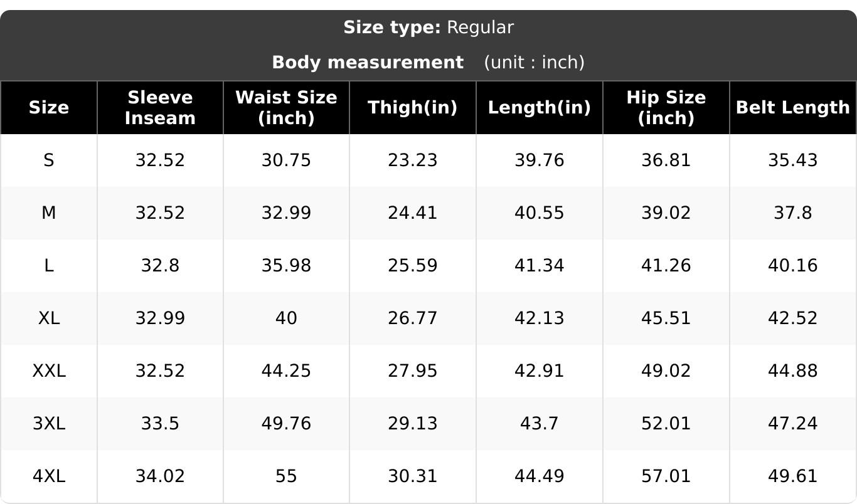Select the length value 43.7 for 3XL
The image size is (857, 504).
pyautogui.click(x=540, y=424)
